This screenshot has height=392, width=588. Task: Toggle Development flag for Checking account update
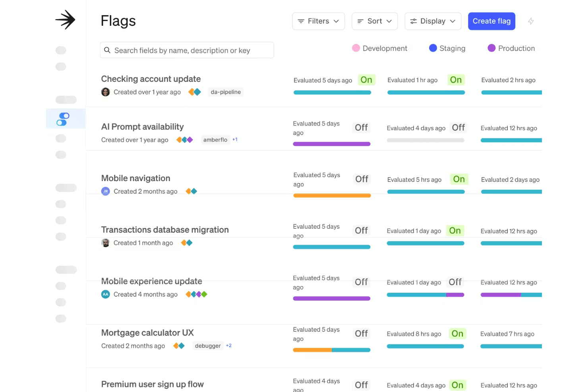[366, 80]
